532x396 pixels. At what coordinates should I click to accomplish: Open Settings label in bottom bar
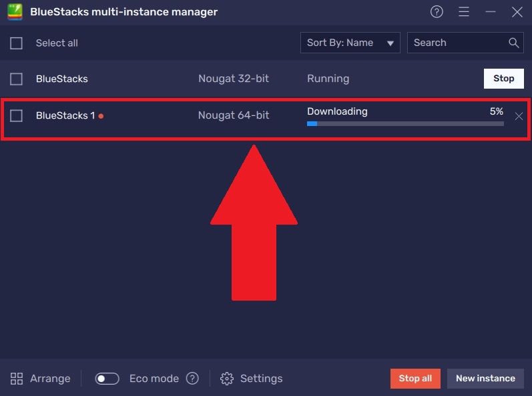(x=261, y=379)
